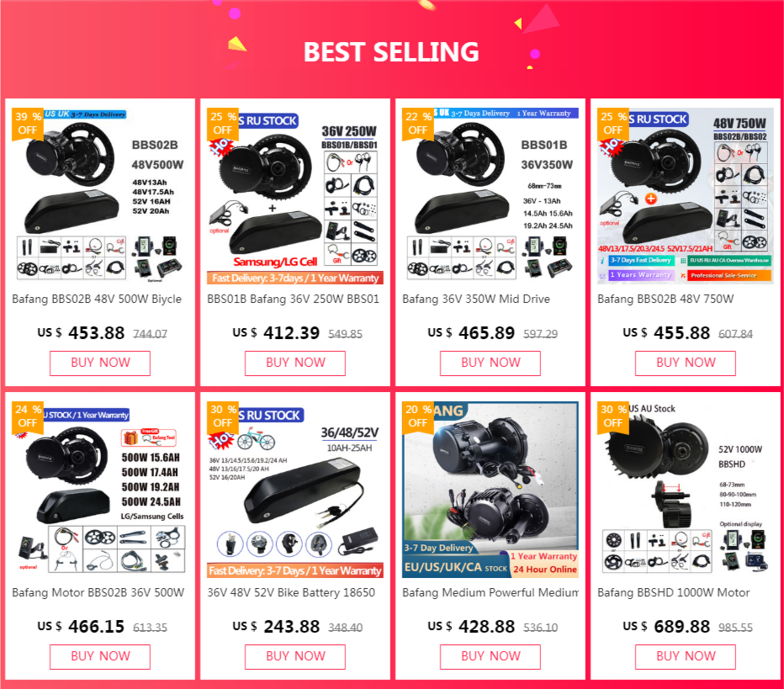The width and height of the screenshot is (784, 689).
Task: Open the Bafang 36V 350W Mid Drive title
Action: pos(476,299)
